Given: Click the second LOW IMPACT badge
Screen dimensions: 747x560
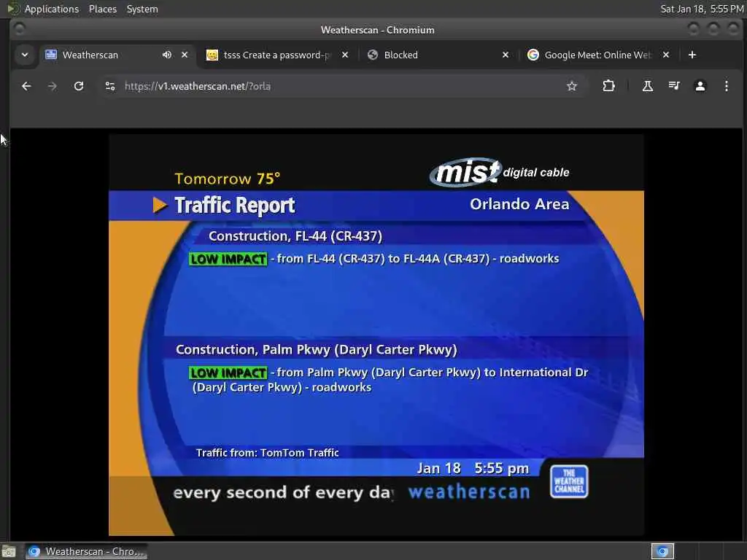Looking at the screenshot, I should [228, 373].
